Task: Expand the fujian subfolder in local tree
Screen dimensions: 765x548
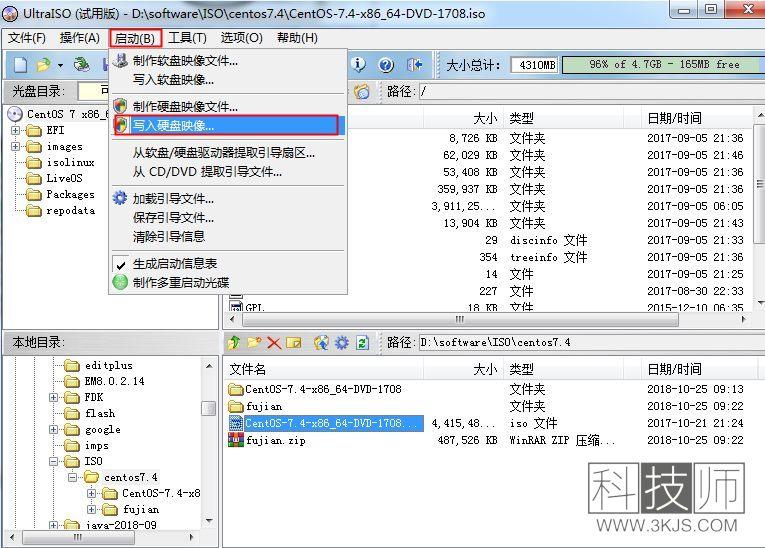Action: (91, 509)
